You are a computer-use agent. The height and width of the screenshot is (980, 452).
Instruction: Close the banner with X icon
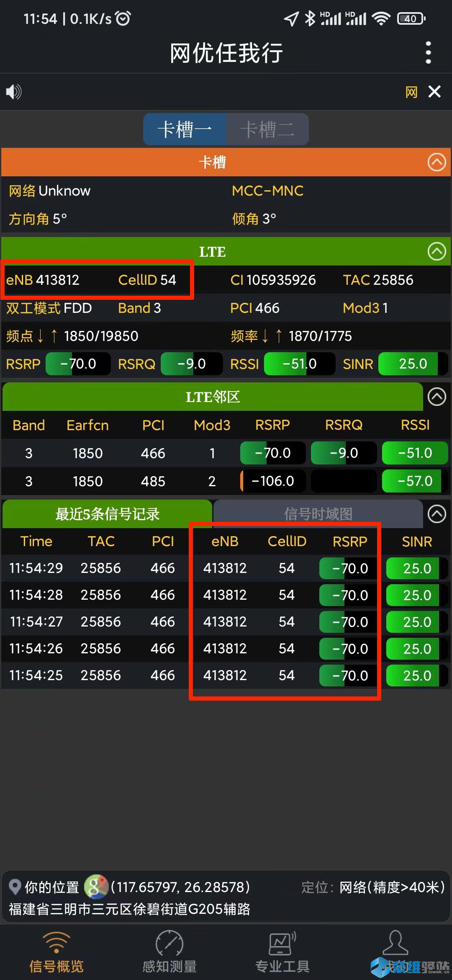pyautogui.click(x=434, y=91)
